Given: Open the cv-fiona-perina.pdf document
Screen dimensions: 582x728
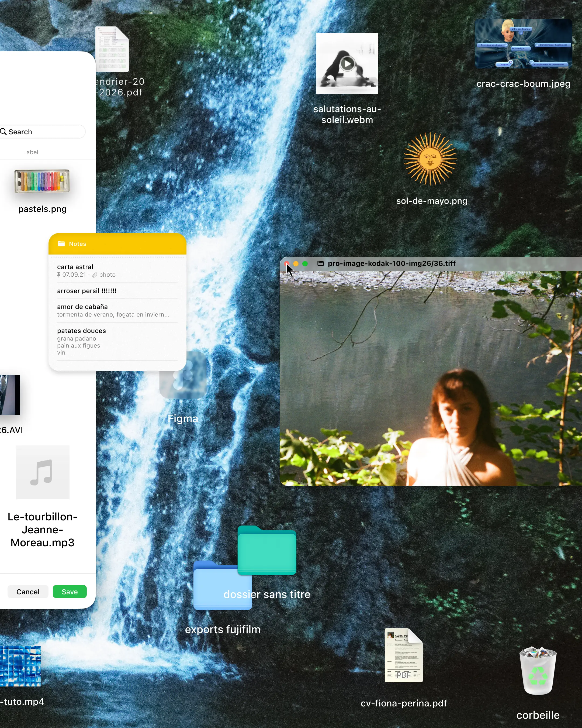Looking at the screenshot, I should coord(404,655).
